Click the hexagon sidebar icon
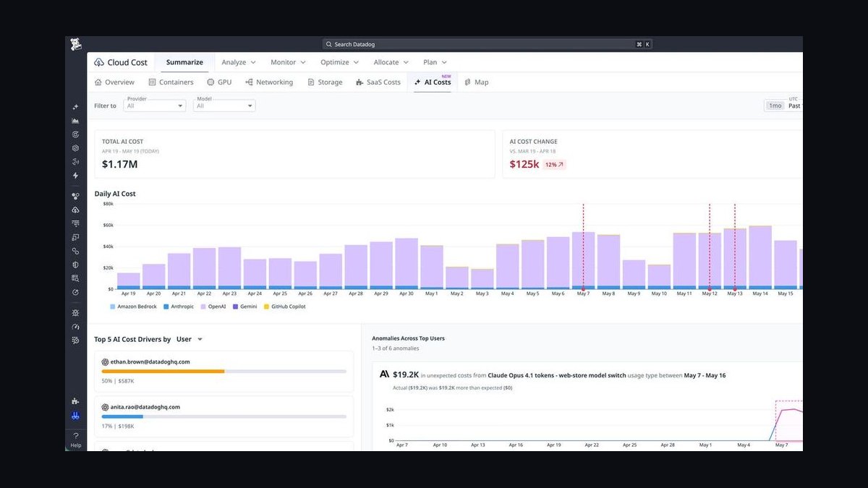This screenshot has height=488, width=868. [76, 148]
